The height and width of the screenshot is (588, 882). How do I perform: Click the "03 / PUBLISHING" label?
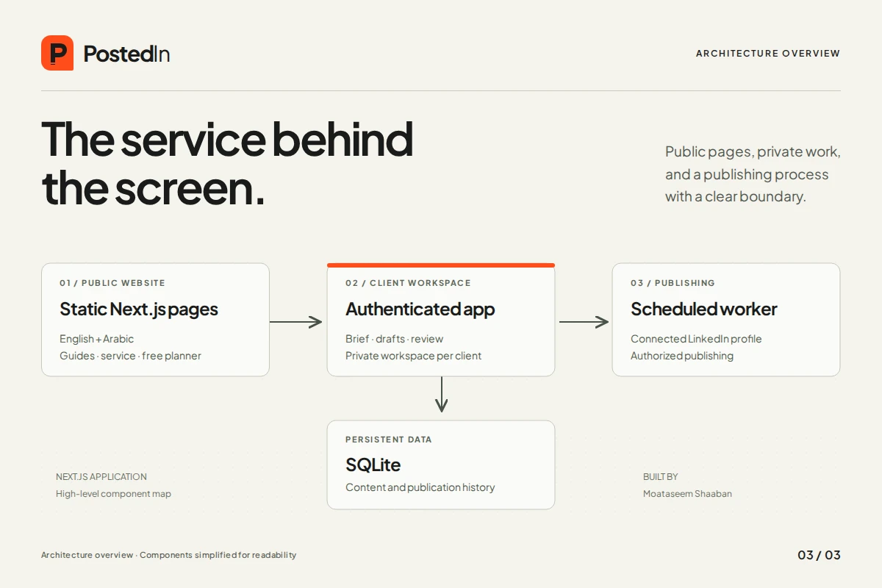(673, 283)
